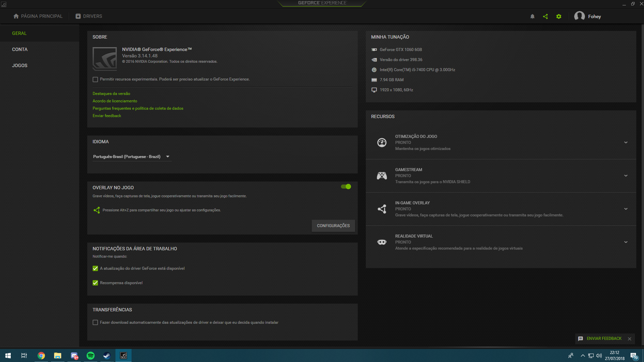644x362 pixels.
Task: Click the taskbar volume icon
Action: pyautogui.click(x=599, y=356)
